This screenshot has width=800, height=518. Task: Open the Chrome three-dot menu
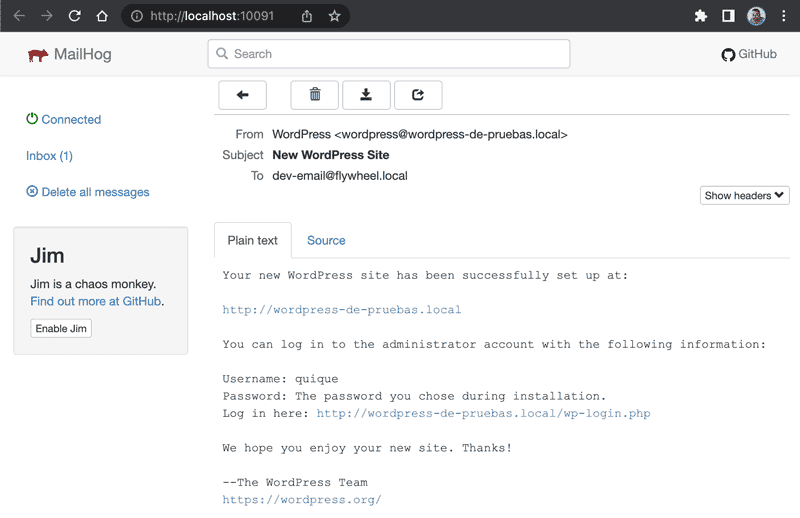click(x=784, y=16)
